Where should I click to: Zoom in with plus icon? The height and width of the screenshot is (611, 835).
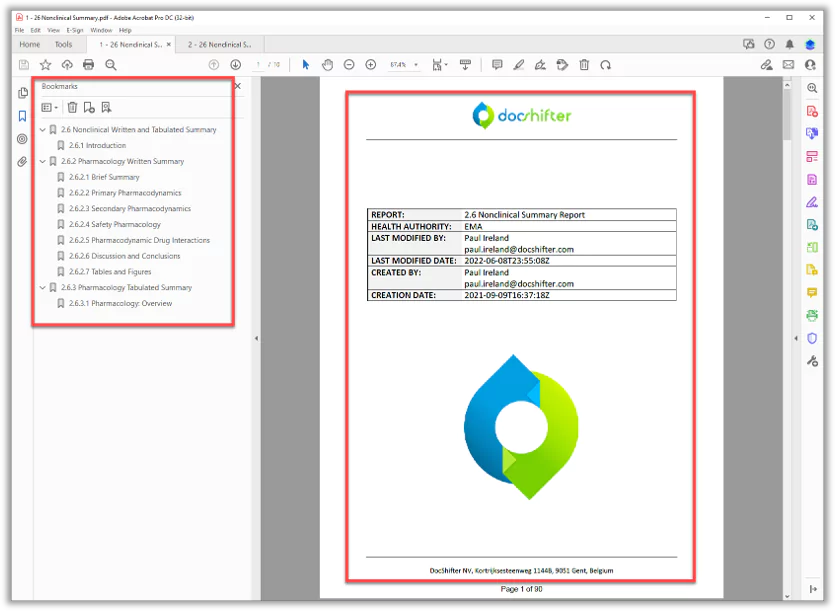click(x=371, y=65)
